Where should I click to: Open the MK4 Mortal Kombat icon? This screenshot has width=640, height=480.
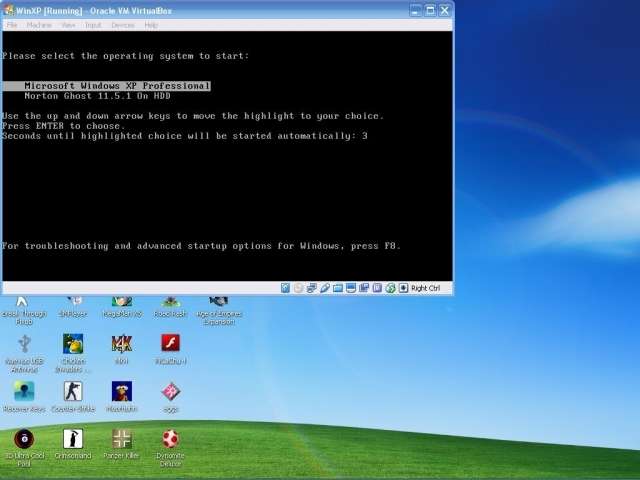pos(122,345)
